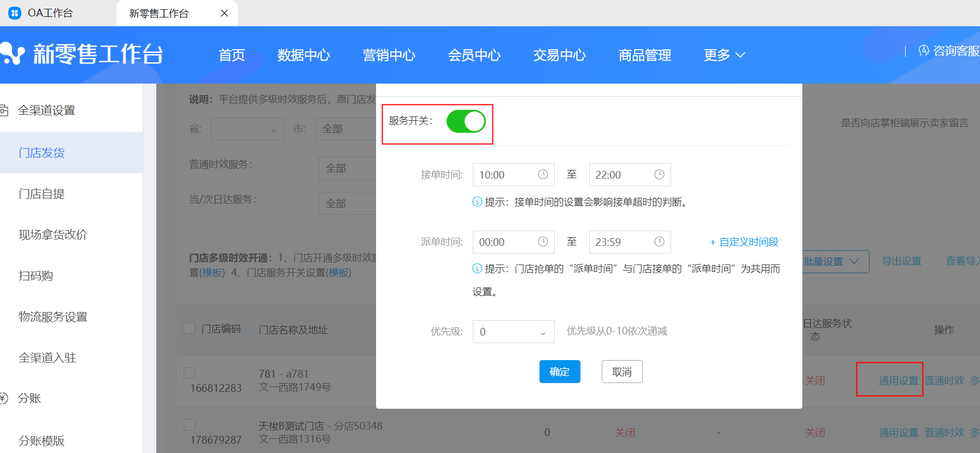Open the 省 province dropdown
The image size is (980, 453).
click(x=248, y=129)
